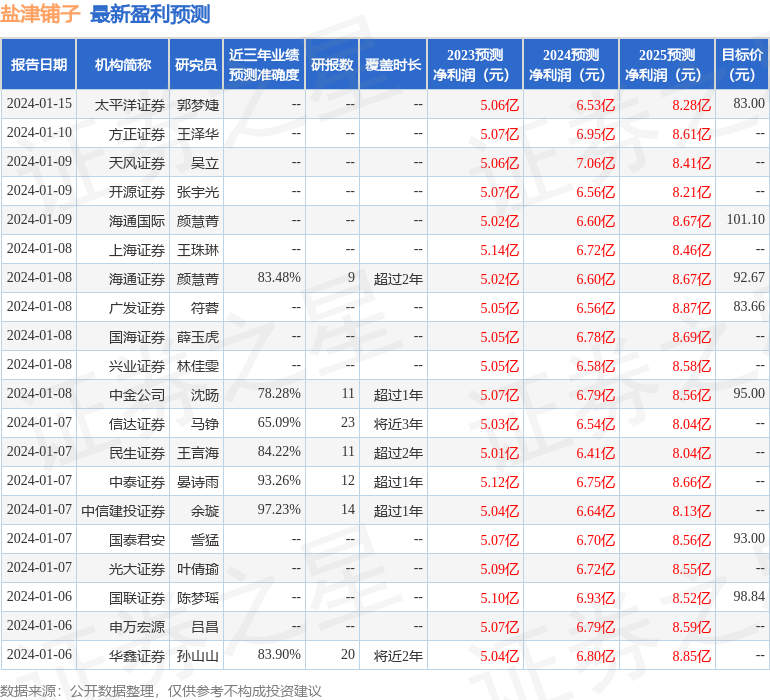Click the 研报数 column header
This screenshot has height=700, width=770.
click(x=331, y=65)
